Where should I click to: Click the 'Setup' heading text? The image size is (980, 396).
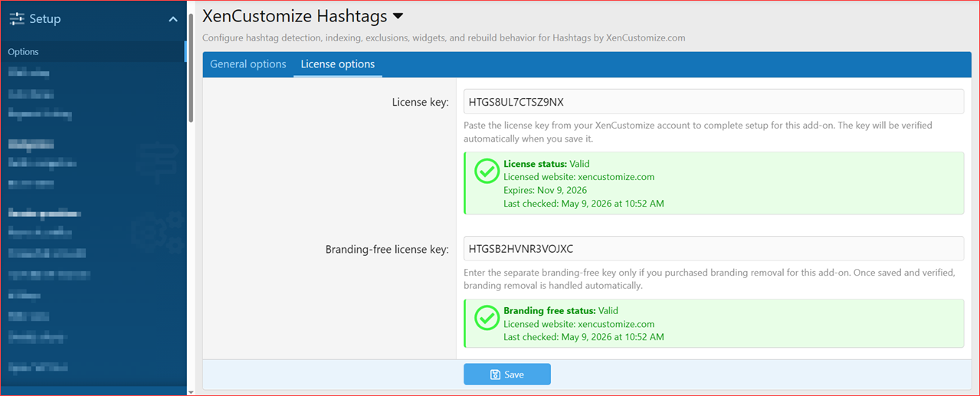click(45, 19)
